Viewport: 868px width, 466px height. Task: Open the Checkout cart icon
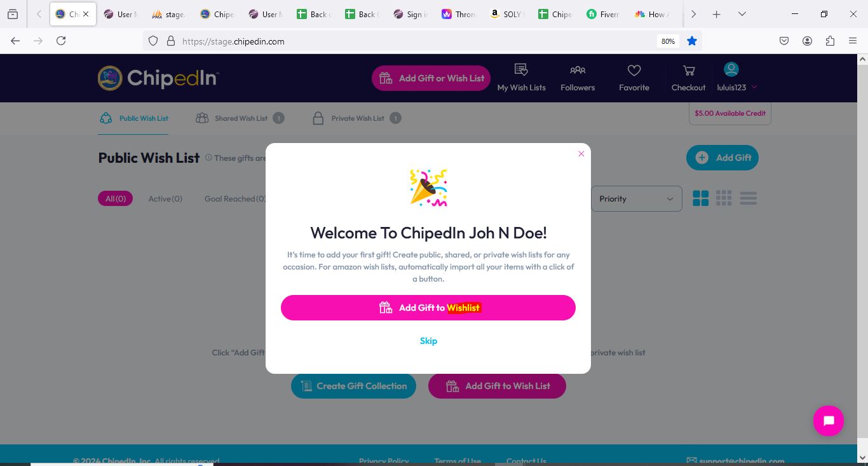(689, 70)
